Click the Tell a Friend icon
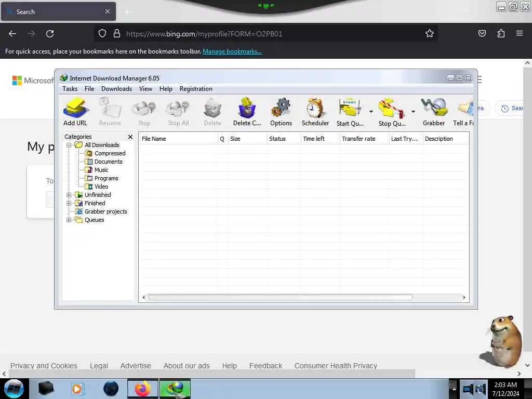 (x=463, y=112)
